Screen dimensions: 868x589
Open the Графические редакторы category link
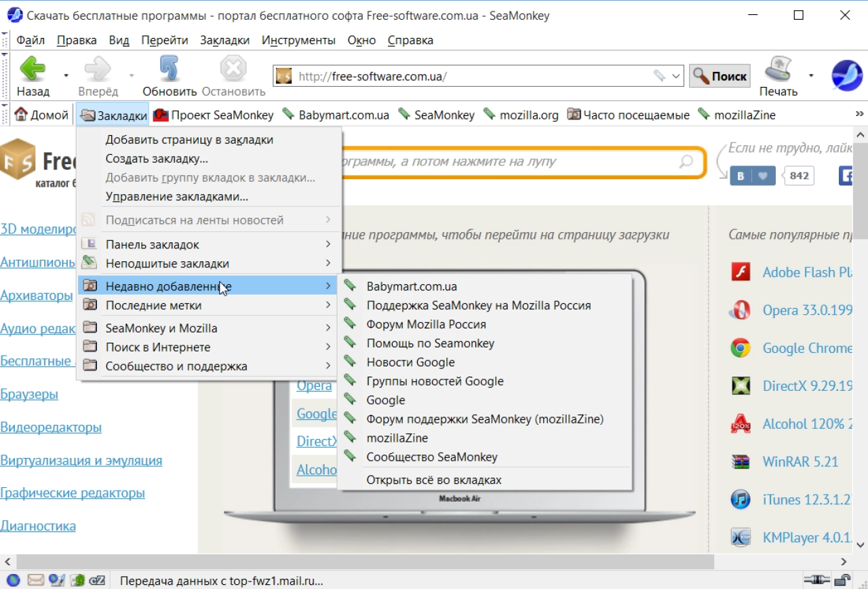click(73, 493)
